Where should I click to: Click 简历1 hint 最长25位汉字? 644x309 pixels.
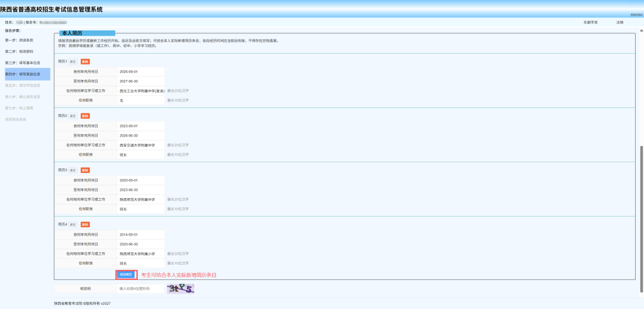click(x=178, y=91)
